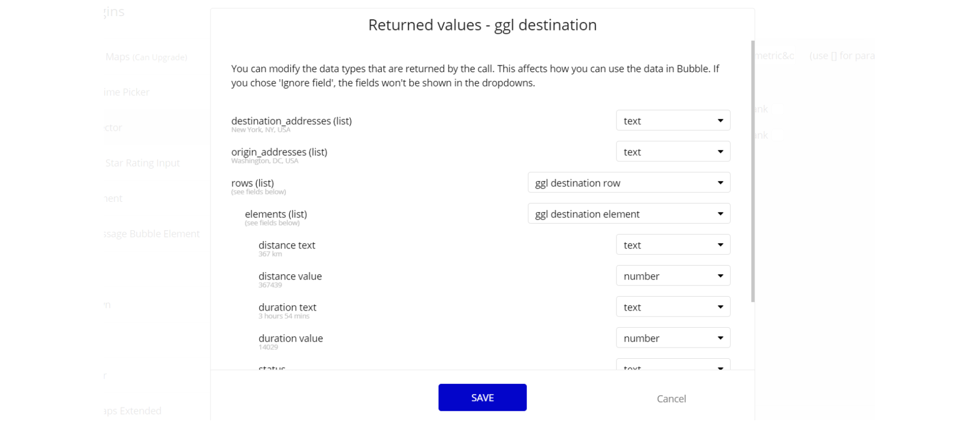Click the URL field ending in 'metric&c'
The image size is (980, 423).
[774, 56]
